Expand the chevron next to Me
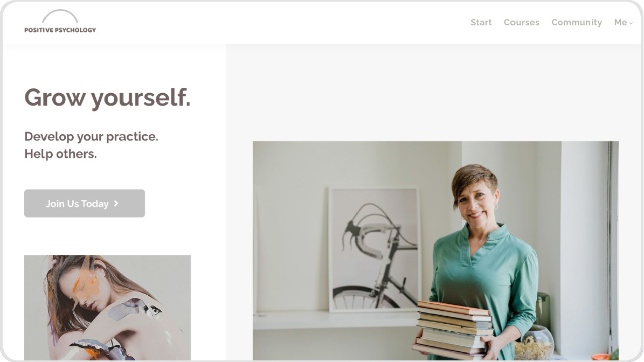644x362 pixels. click(631, 23)
